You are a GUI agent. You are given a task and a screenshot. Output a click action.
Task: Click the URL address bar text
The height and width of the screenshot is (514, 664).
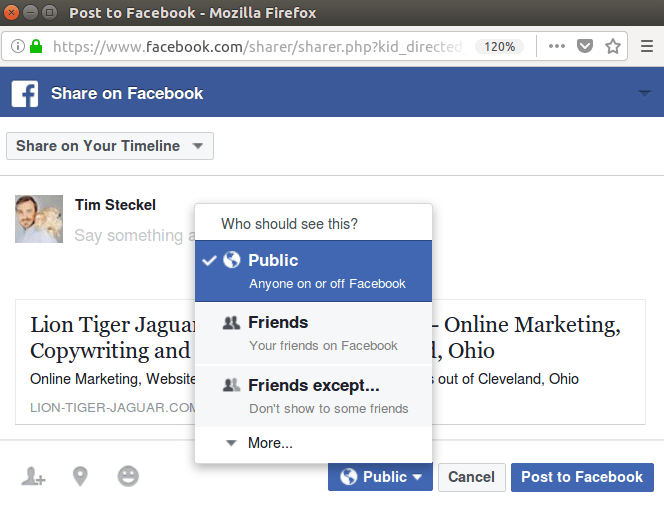click(257, 46)
